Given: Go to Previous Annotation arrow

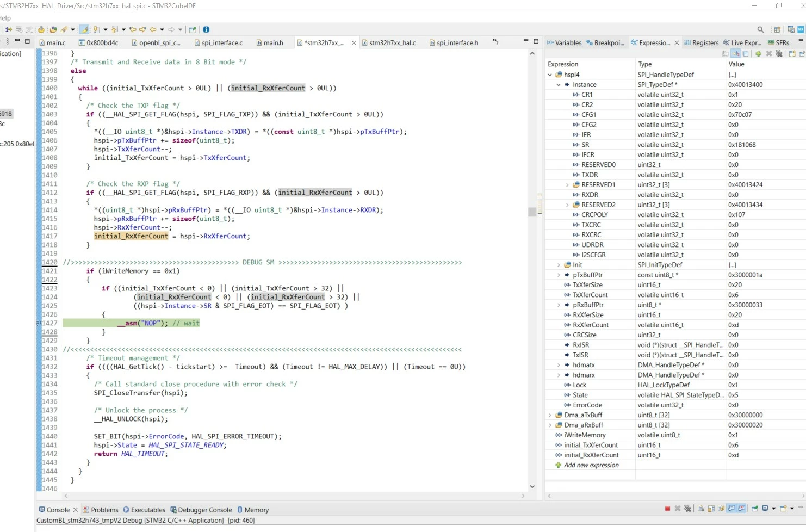Looking at the screenshot, I should coord(114,29).
